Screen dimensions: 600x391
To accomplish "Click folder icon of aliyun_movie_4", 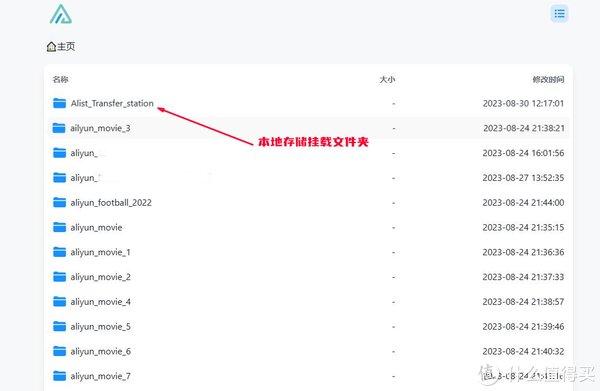I will coord(59,301).
